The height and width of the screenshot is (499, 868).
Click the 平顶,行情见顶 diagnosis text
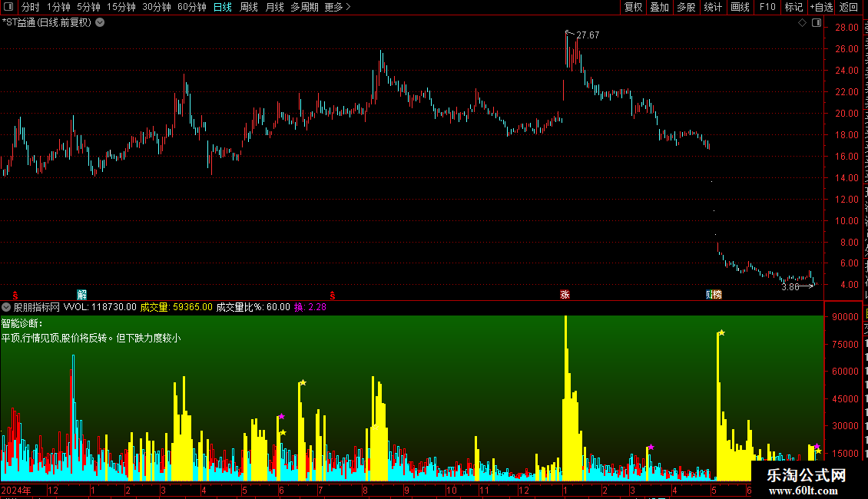[x=91, y=338]
